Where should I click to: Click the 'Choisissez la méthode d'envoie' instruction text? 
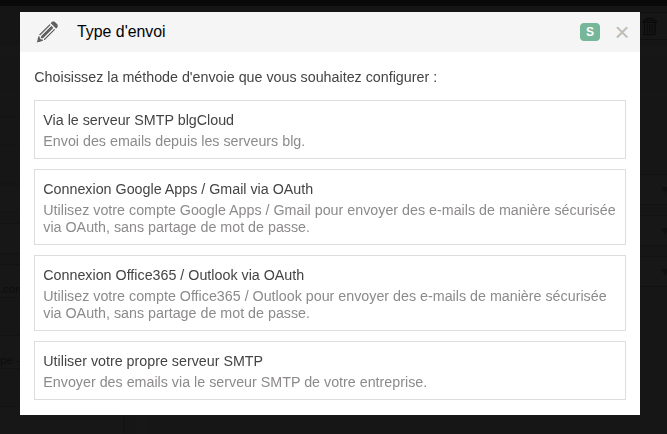(235, 76)
